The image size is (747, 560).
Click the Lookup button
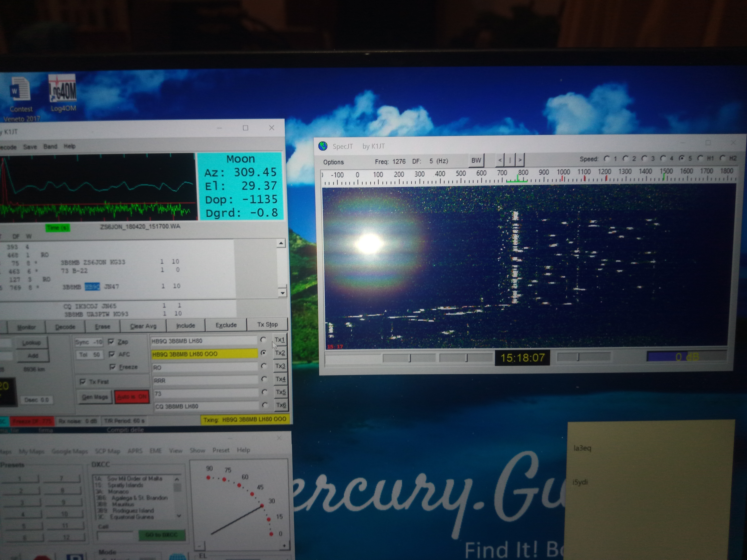[x=31, y=343]
